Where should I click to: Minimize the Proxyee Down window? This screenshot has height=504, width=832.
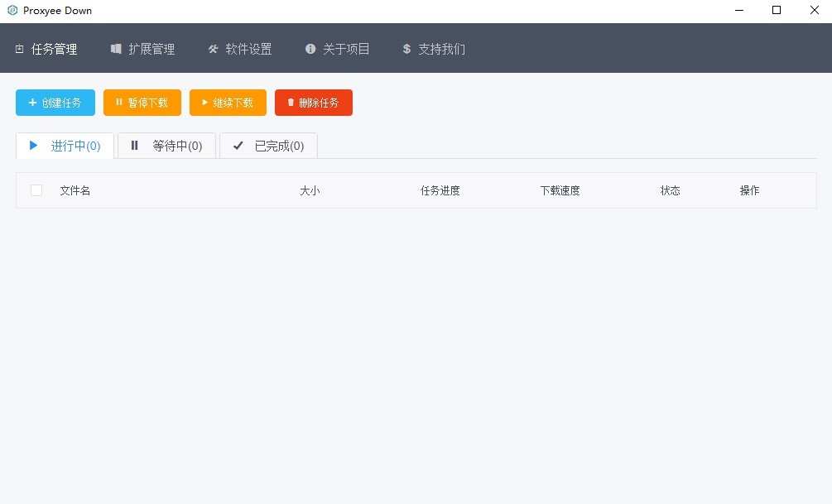738,10
